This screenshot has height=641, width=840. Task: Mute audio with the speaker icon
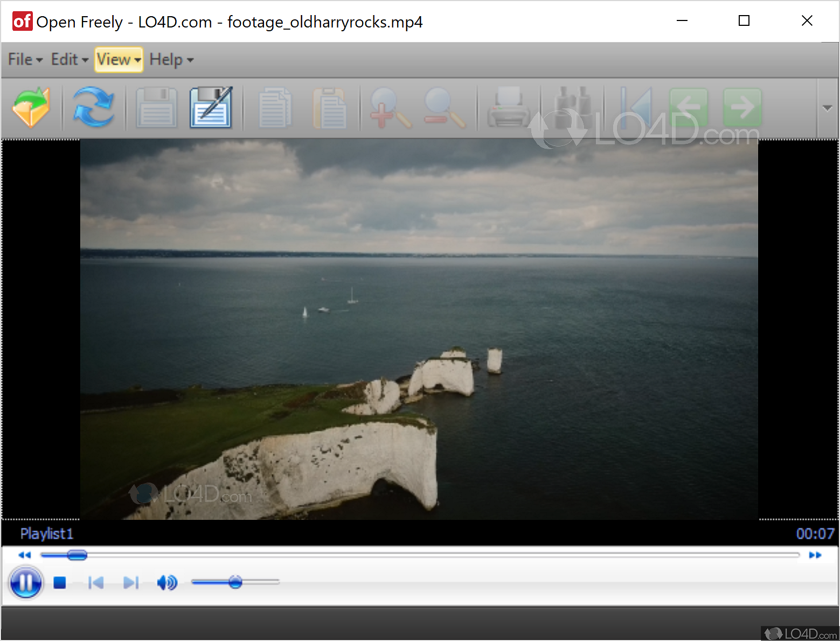(x=166, y=582)
